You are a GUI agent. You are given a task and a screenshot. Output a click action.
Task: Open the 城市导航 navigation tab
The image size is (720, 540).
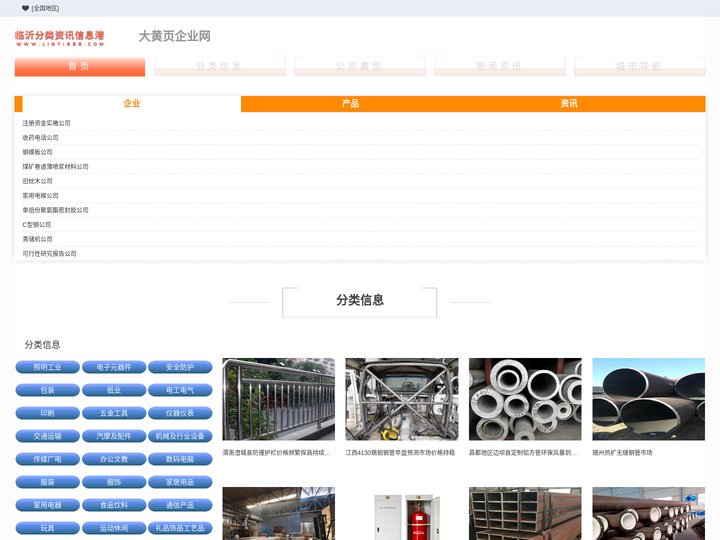640,67
